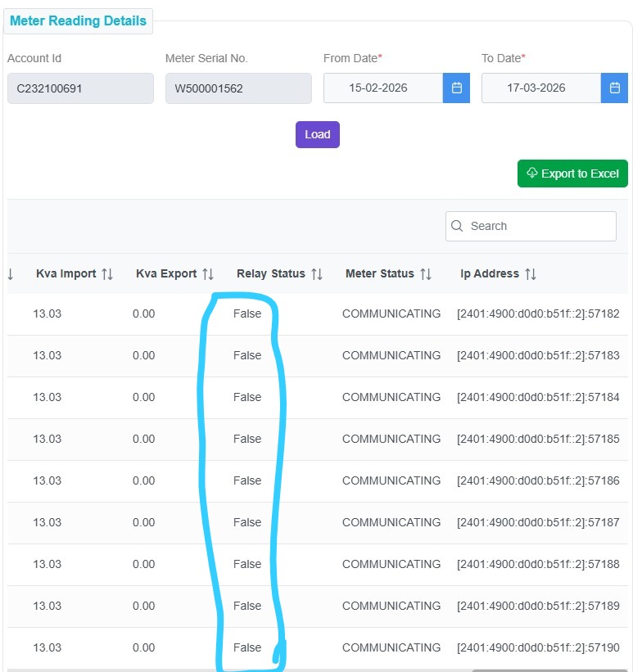Viewport: 642px width, 672px height.
Task: Click the To Date input field
Action: 540,88
